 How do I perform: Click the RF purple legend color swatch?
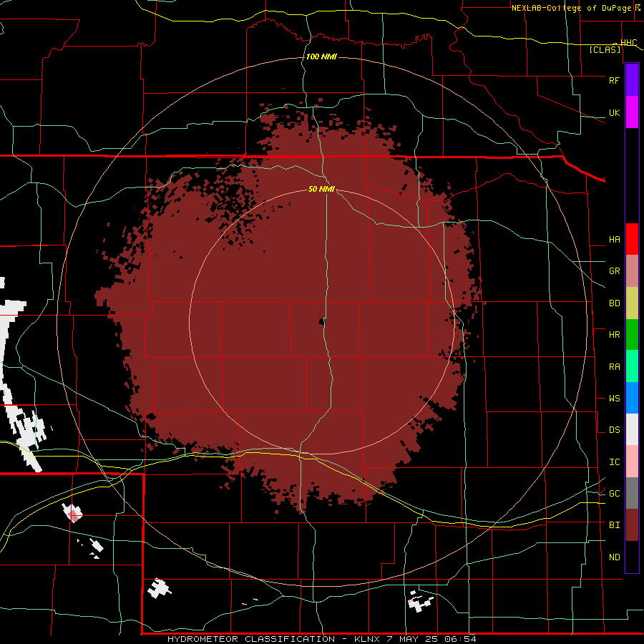632,80
